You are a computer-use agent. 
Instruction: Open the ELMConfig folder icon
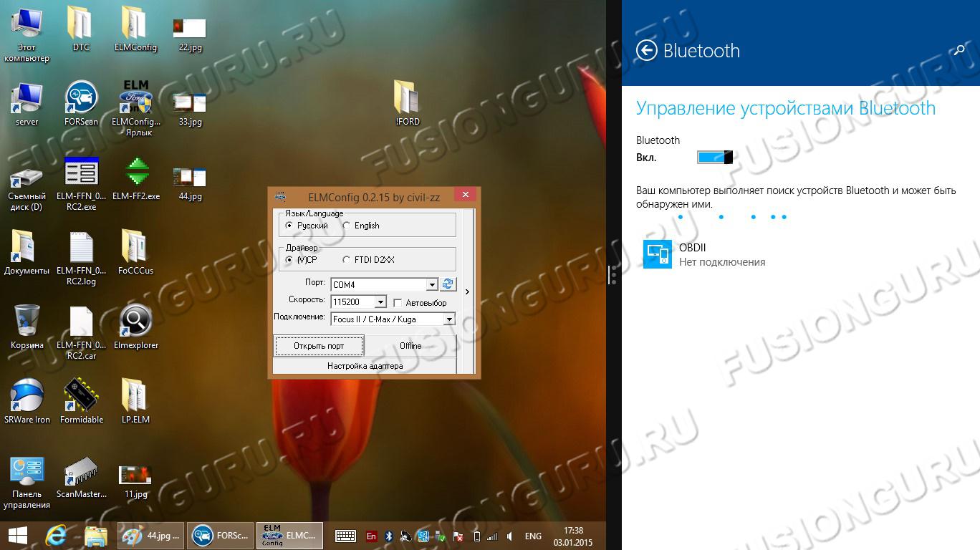coord(135,29)
